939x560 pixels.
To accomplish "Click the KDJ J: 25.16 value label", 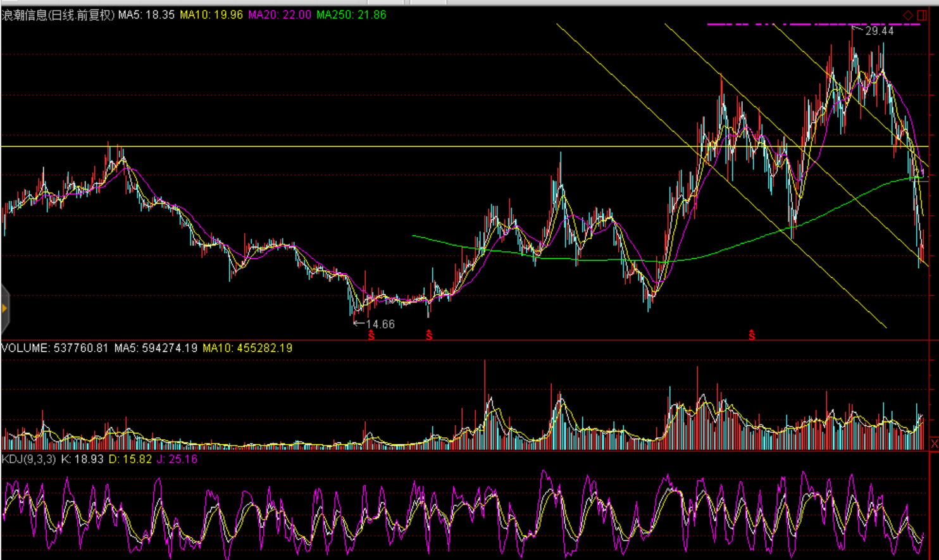I will pyautogui.click(x=177, y=459).
